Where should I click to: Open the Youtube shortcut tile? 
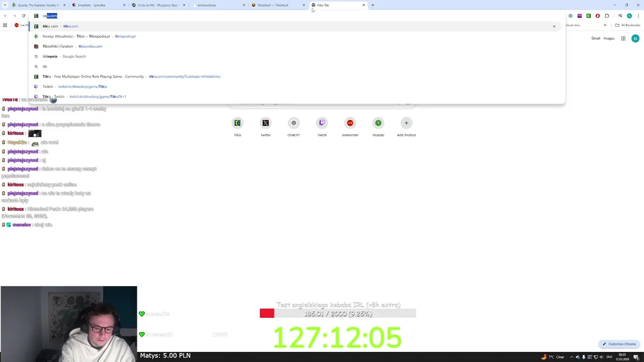(x=378, y=127)
